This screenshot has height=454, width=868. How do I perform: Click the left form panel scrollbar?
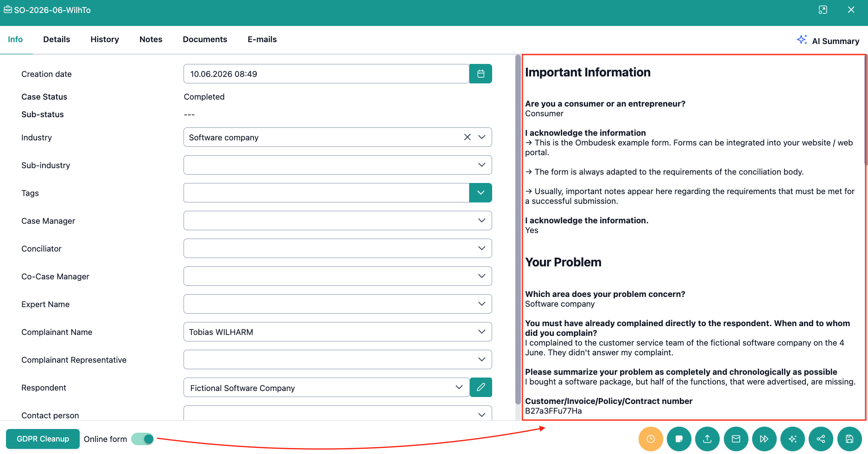click(x=518, y=230)
